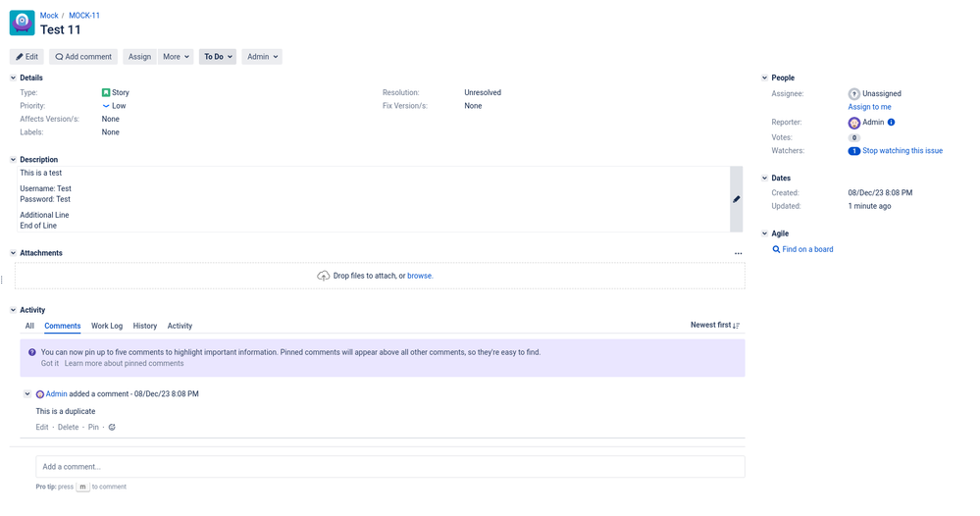The height and width of the screenshot is (516, 980).
Task: Switch to the All activity tab
Action: click(29, 326)
